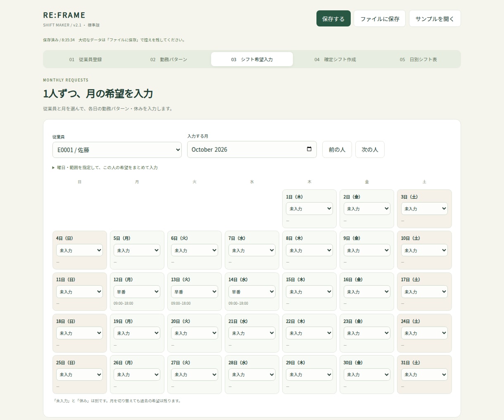Click the MONTHLY REQUESTS section label
This screenshot has width=504, height=420.
(66, 80)
